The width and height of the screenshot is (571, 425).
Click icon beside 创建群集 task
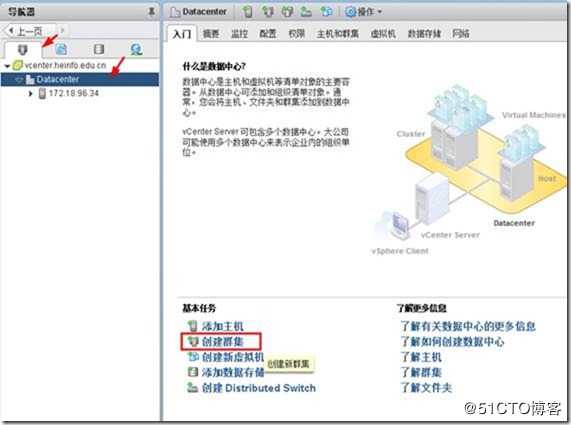point(193,342)
